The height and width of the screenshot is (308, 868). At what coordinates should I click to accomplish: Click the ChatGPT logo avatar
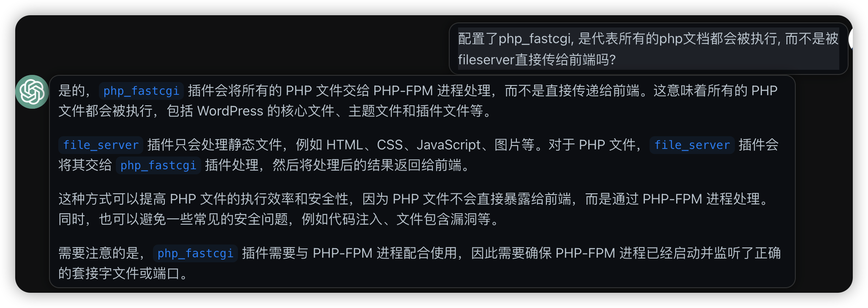32,92
